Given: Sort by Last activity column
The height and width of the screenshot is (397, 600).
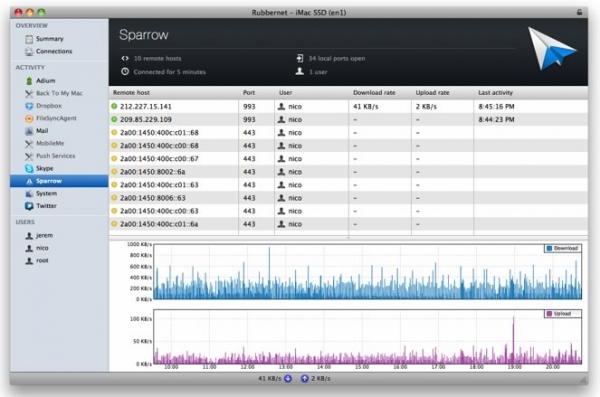Looking at the screenshot, I should click(531, 93).
